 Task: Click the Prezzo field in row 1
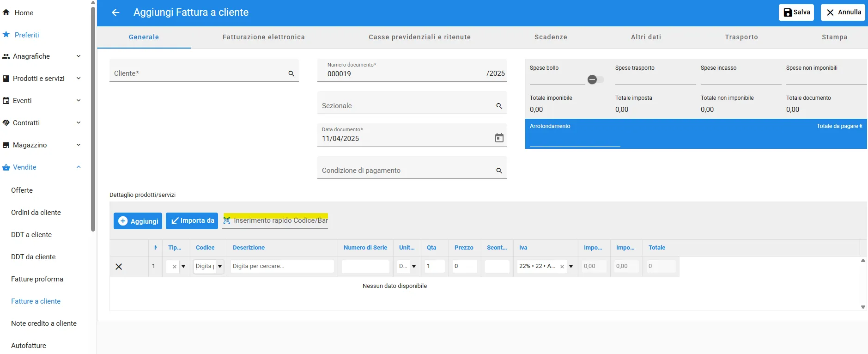pyautogui.click(x=465, y=266)
